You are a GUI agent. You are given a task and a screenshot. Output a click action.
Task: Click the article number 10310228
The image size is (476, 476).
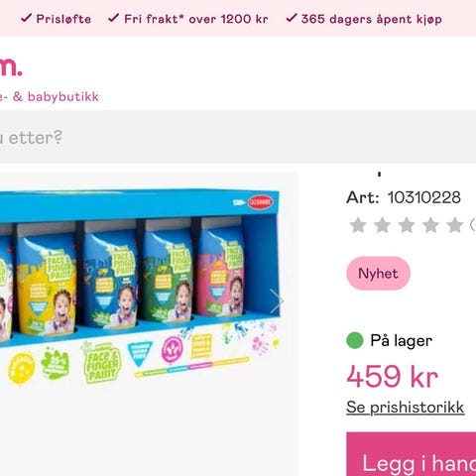coord(424,197)
